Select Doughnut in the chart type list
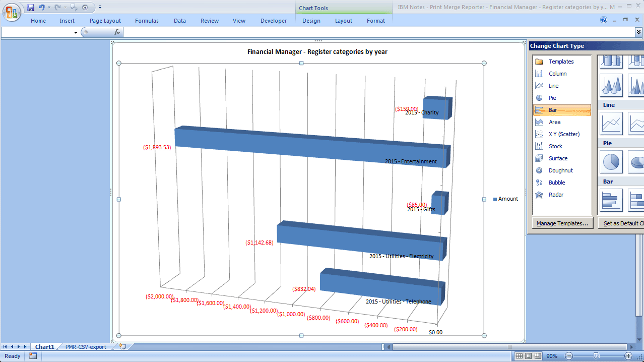 (x=560, y=170)
